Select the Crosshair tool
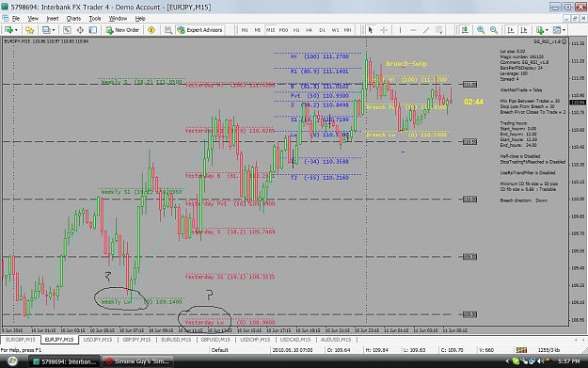Image resolution: width=588 pixels, height=368 pixels. point(384,30)
